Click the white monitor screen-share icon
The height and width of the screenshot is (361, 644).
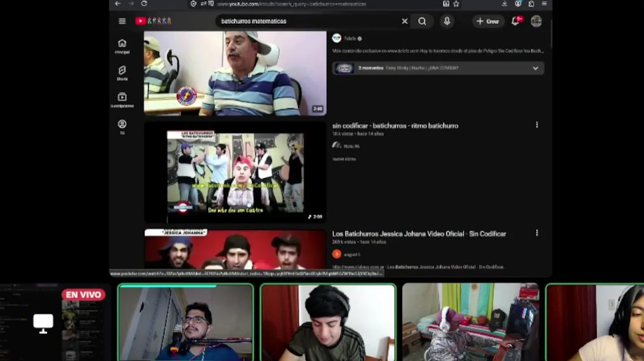(x=43, y=323)
